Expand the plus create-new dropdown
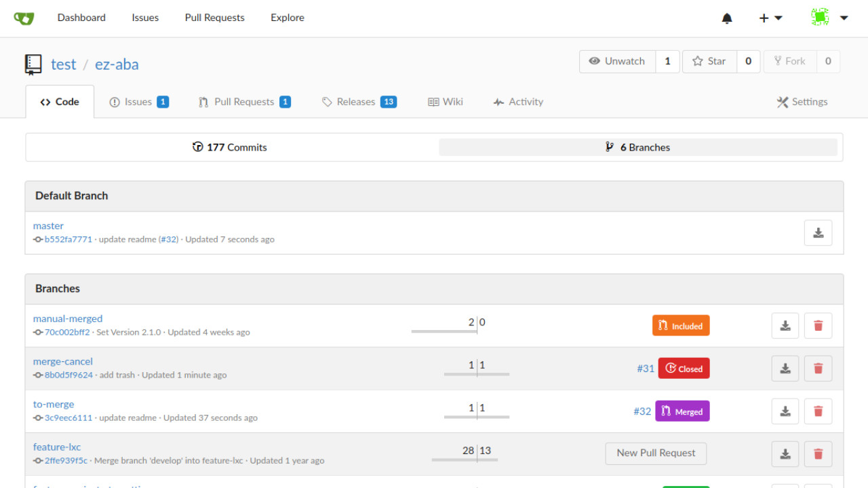Image resolution: width=868 pixels, height=488 pixels. [x=770, y=18]
